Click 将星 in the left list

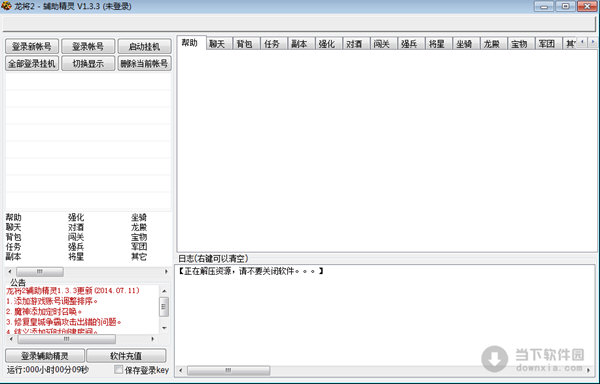point(76,257)
